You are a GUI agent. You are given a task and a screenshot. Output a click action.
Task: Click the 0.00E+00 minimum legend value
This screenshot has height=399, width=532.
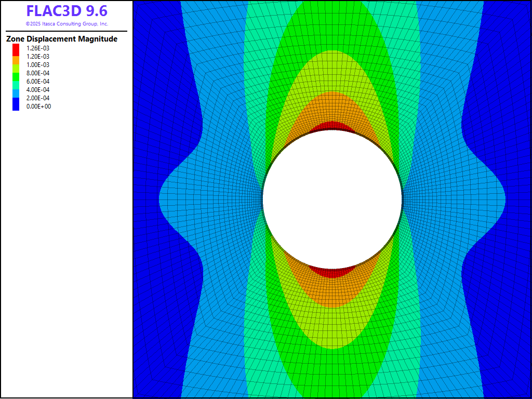[x=38, y=107]
